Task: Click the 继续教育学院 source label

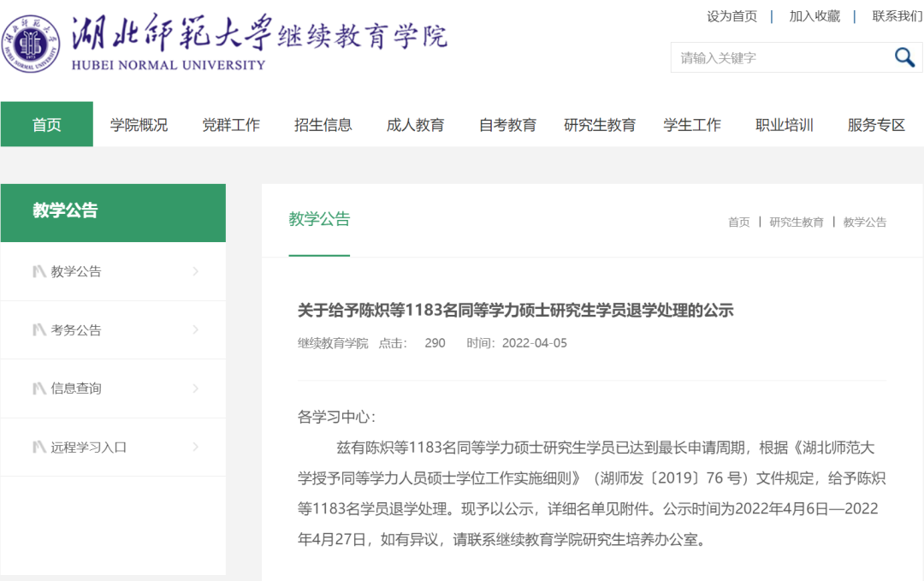Action: (x=333, y=343)
